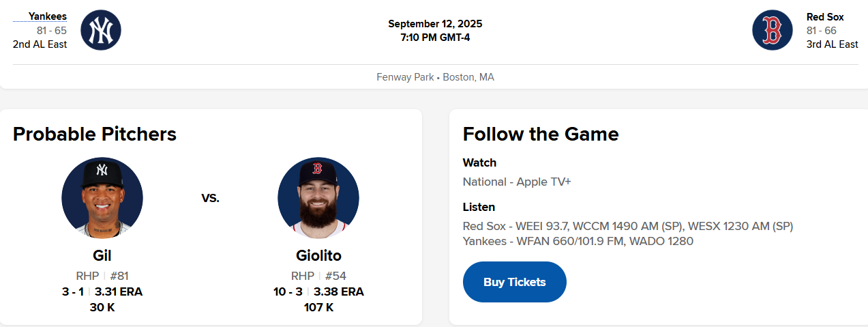Click the September 12, 2025 game date

point(435,24)
